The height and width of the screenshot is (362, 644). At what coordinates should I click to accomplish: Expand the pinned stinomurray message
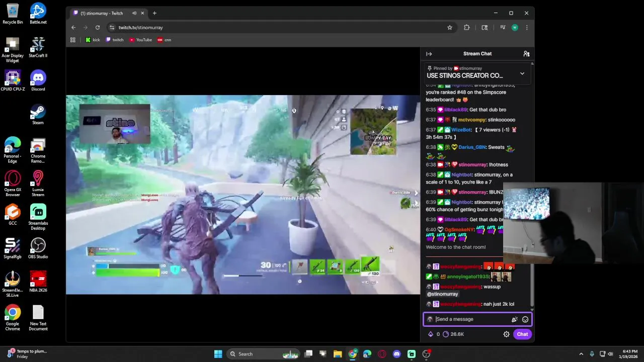(522, 74)
